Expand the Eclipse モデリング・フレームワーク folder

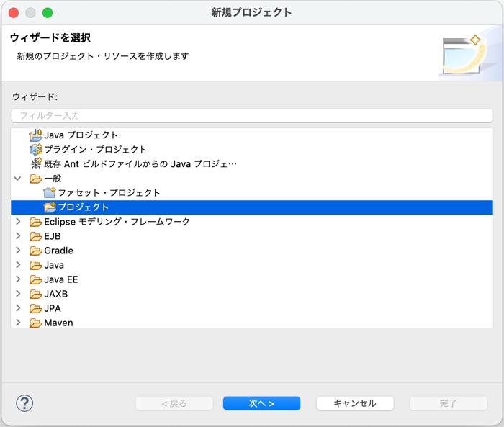[x=18, y=222]
